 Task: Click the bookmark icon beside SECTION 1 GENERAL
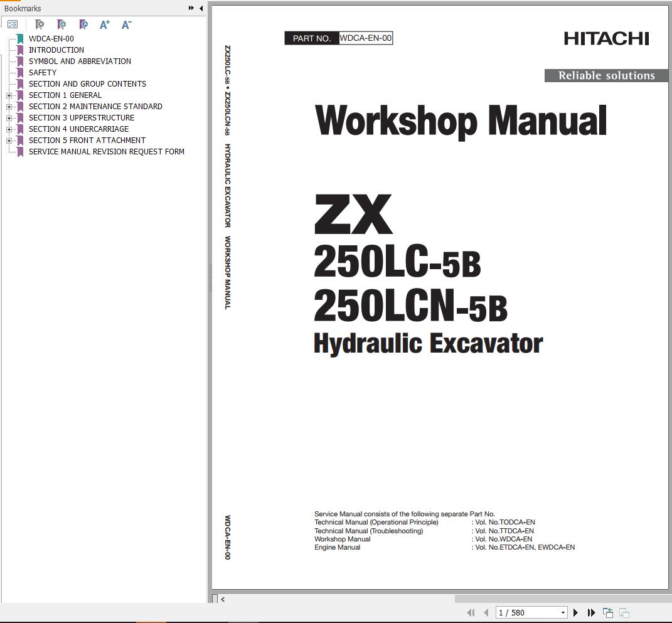coord(20,95)
